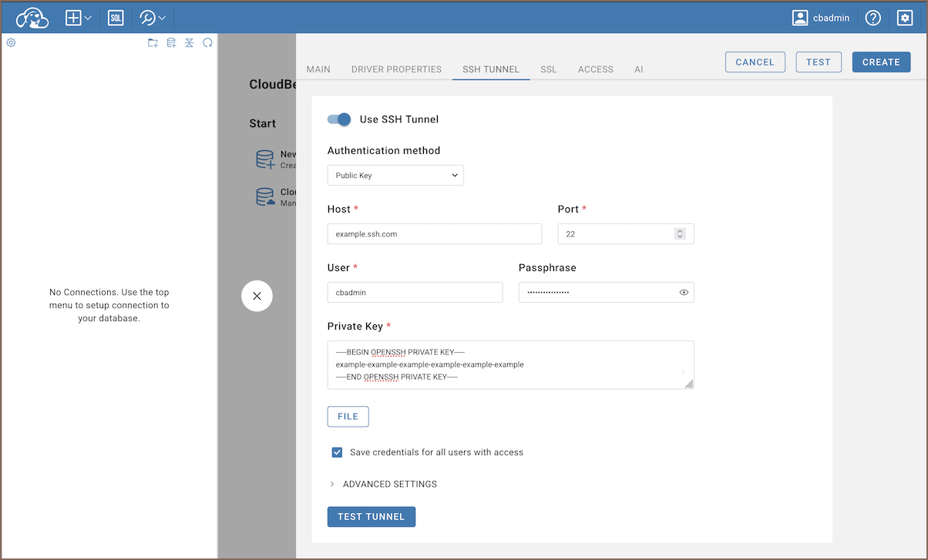928x560 pixels.
Task: Uncheck Save credentials for all users
Action: [x=337, y=452]
